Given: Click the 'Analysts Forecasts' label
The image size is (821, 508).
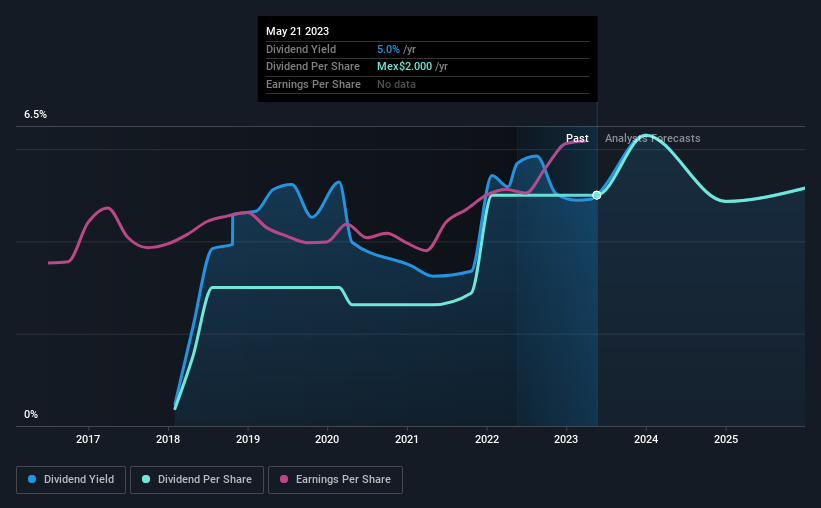Looking at the screenshot, I should pos(652,138).
